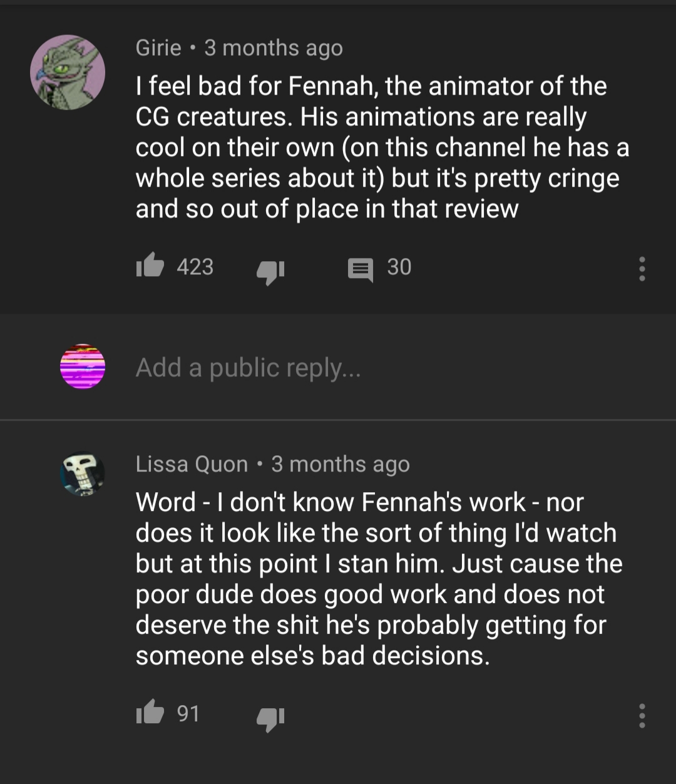Click the Girie username
This screenshot has width=676, height=784.
(158, 48)
